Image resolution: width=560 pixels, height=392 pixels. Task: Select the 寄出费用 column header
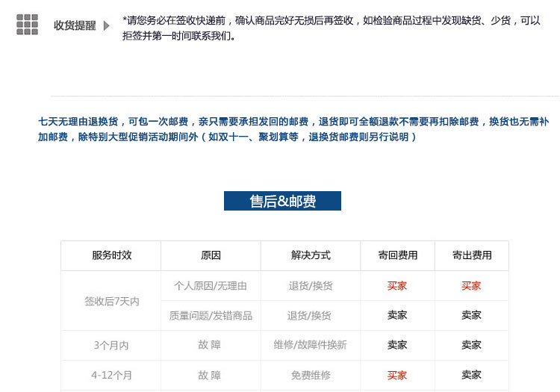[471, 255]
